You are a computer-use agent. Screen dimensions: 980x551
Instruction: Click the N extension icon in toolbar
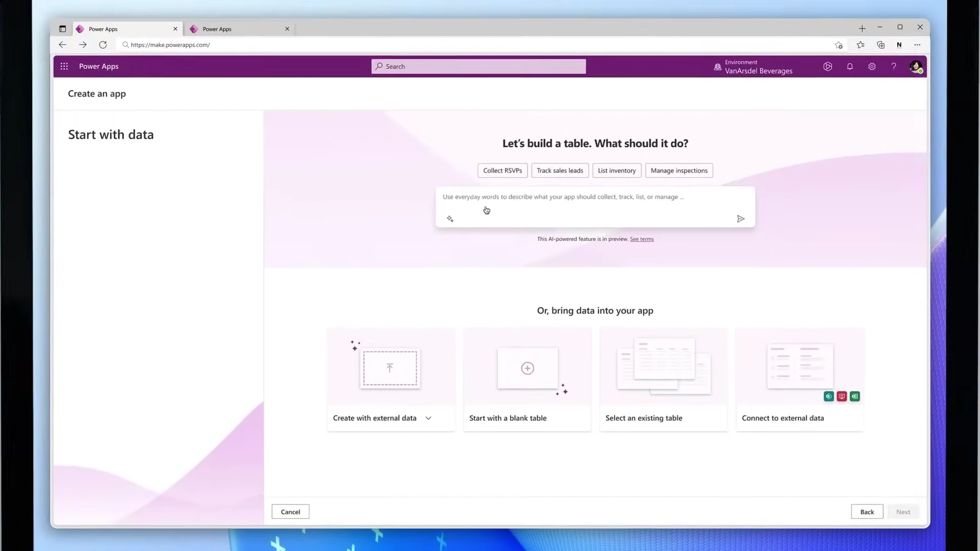899,45
